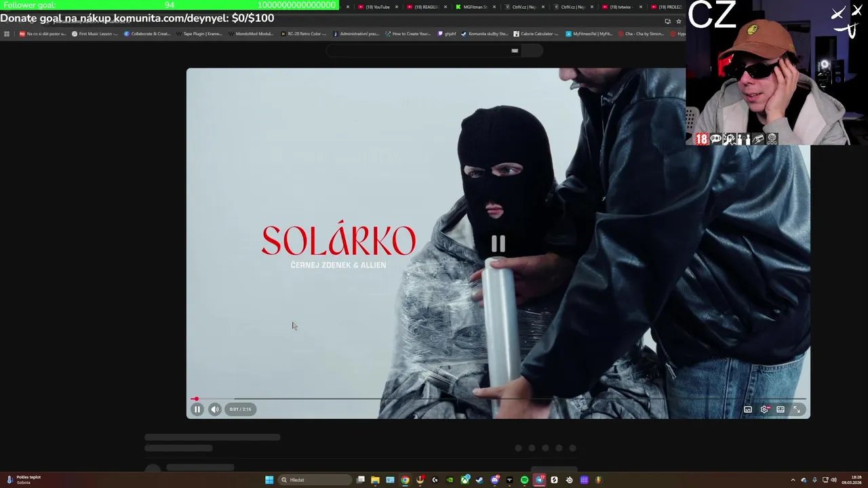
Task: Open Steam from the taskbar
Action: (479, 480)
